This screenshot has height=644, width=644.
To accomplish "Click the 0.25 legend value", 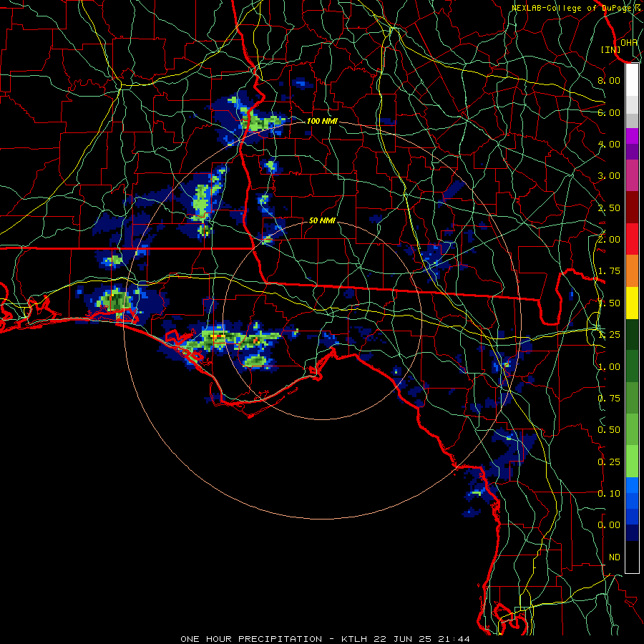I will coord(609,462).
